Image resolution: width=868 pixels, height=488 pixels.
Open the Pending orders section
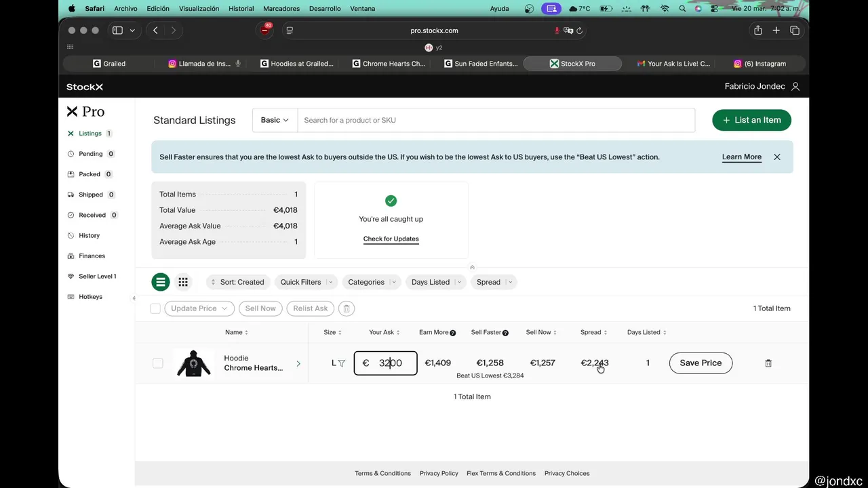tap(91, 154)
